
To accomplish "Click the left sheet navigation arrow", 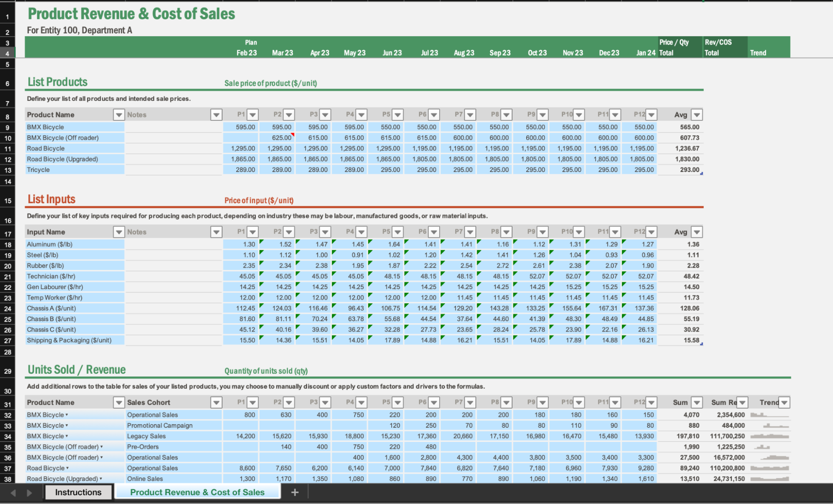I will [x=13, y=492].
